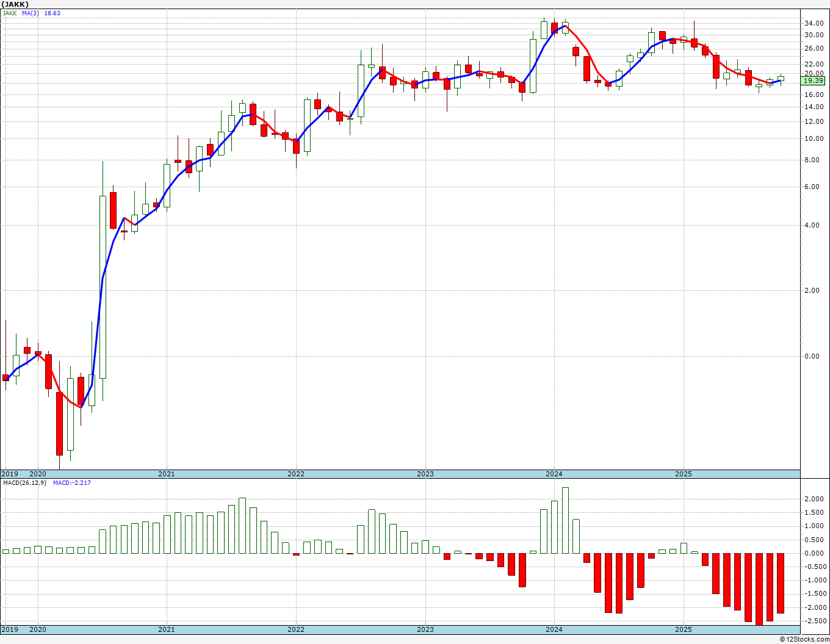Click "22.00" on the price axis

click(814, 64)
